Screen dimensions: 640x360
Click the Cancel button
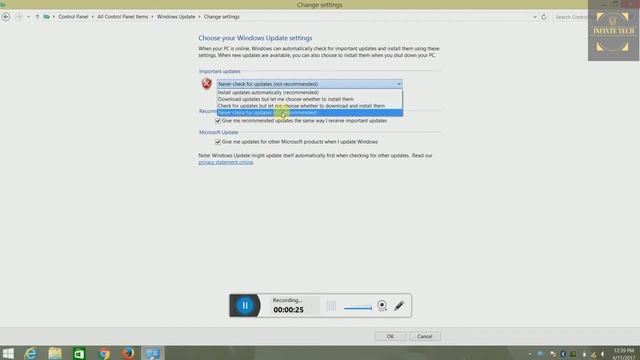[424, 336]
